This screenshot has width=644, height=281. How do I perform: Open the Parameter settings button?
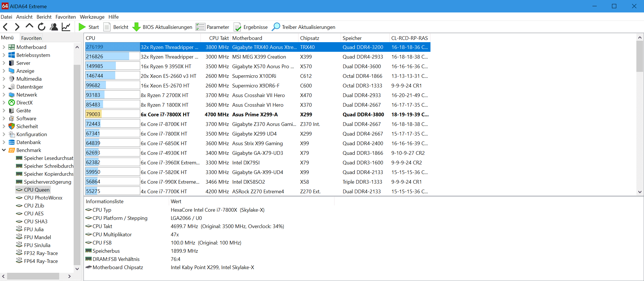pyautogui.click(x=212, y=27)
